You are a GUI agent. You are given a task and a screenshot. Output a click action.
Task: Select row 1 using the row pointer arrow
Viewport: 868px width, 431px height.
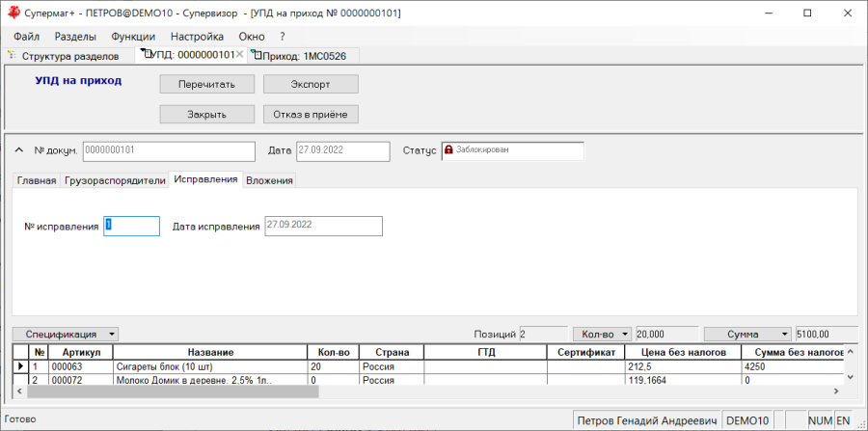coord(20,366)
